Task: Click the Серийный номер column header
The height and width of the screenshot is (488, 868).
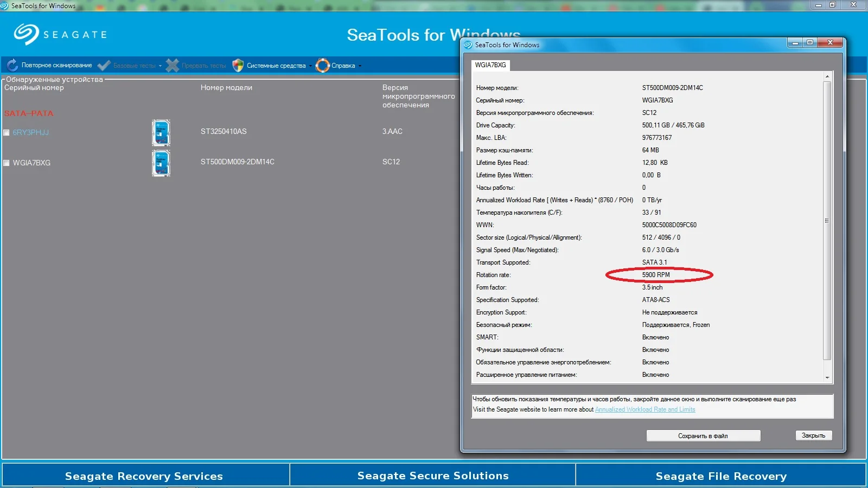Action: coord(34,88)
